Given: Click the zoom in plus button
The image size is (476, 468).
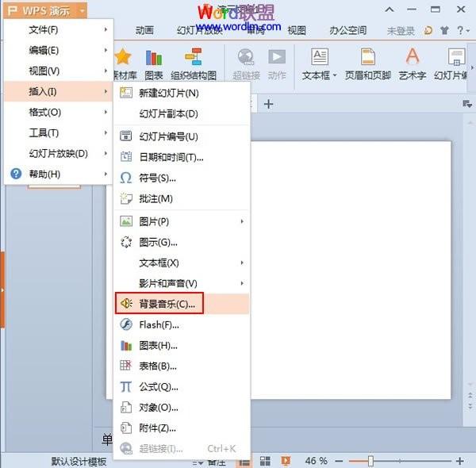Looking at the screenshot, I should (459, 462).
